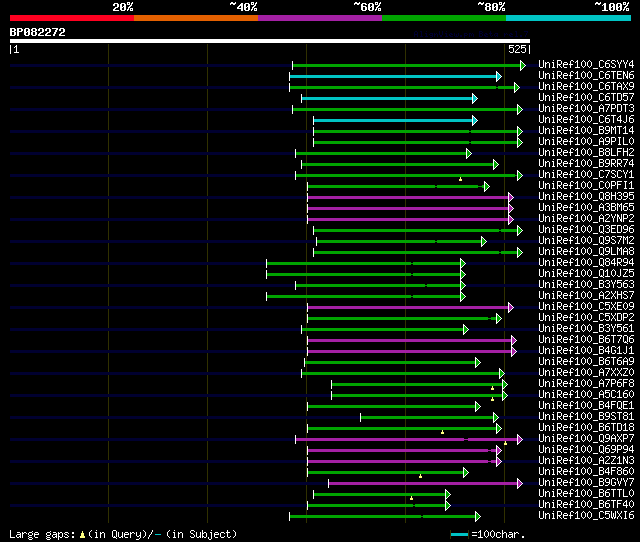This screenshot has width=640, height=542.
Task: Click the UniRef100_C5XE09 label
Action: (586, 307)
